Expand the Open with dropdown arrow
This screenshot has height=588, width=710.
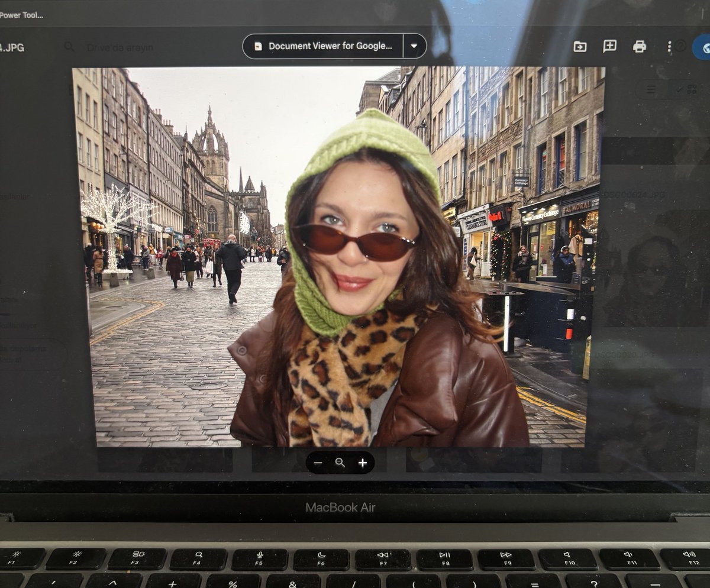click(414, 46)
